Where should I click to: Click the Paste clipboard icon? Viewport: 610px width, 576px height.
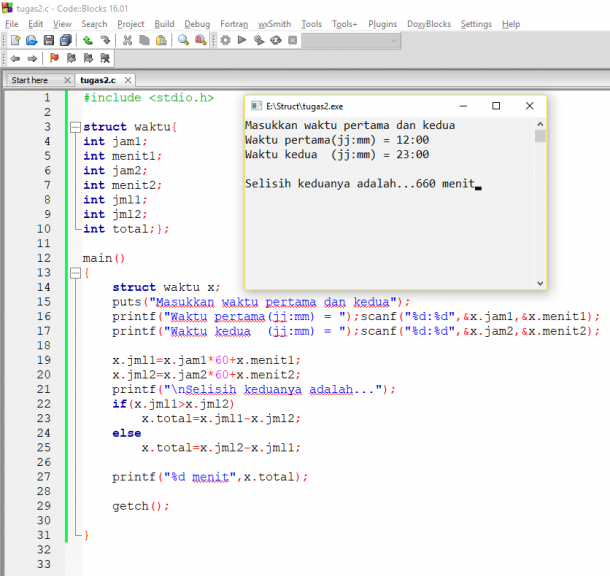coord(161,40)
